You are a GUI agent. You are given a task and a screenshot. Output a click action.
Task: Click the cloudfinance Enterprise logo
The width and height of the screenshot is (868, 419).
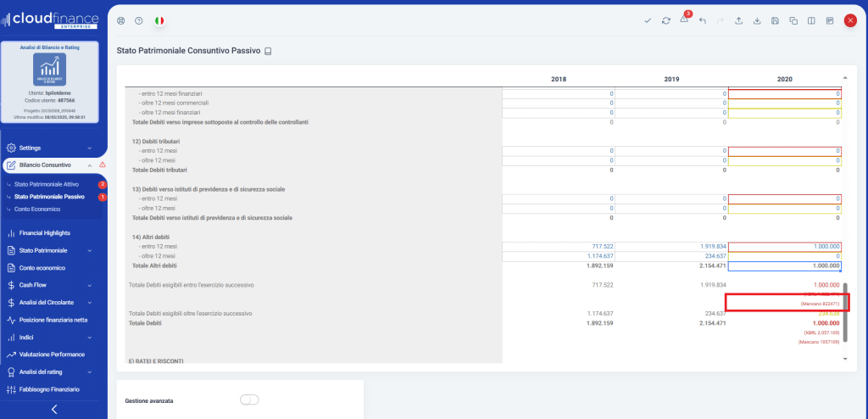pos(50,20)
